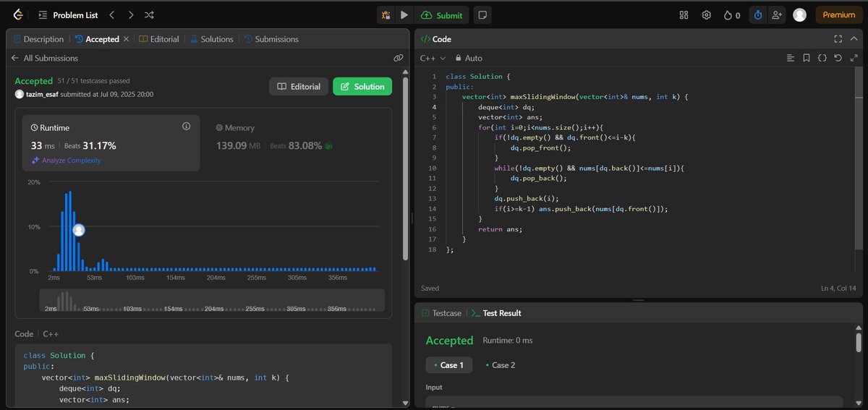Close the Accepted tab
This screenshot has height=410, width=868.
[127, 39]
